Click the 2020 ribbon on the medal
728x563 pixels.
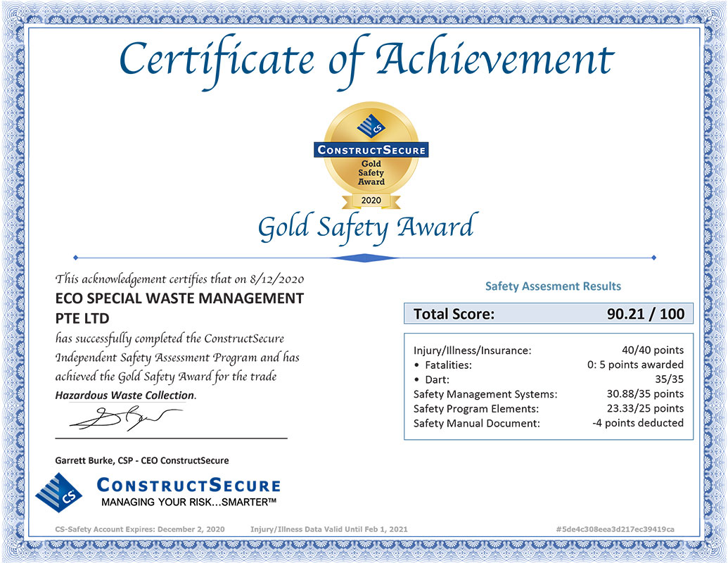pos(371,201)
